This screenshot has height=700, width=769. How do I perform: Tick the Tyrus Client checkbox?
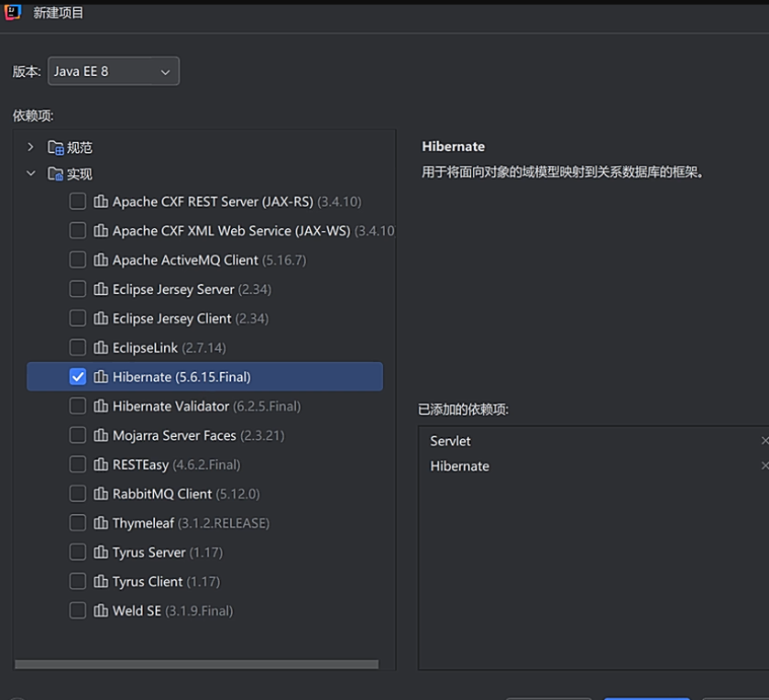pos(78,582)
